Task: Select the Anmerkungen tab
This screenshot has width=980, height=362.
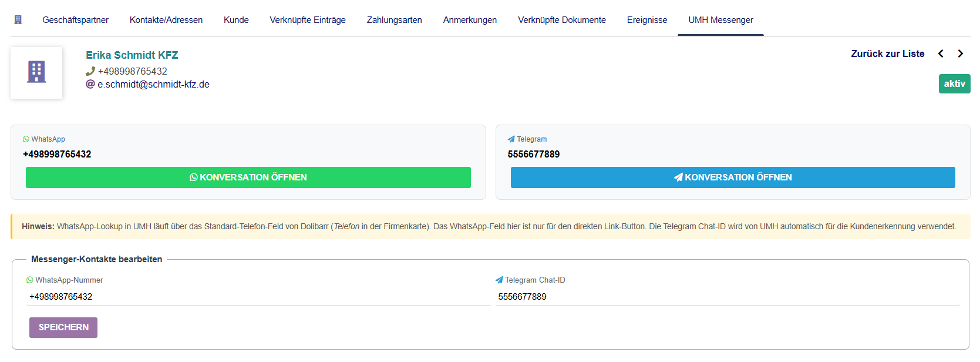Action: [x=470, y=20]
